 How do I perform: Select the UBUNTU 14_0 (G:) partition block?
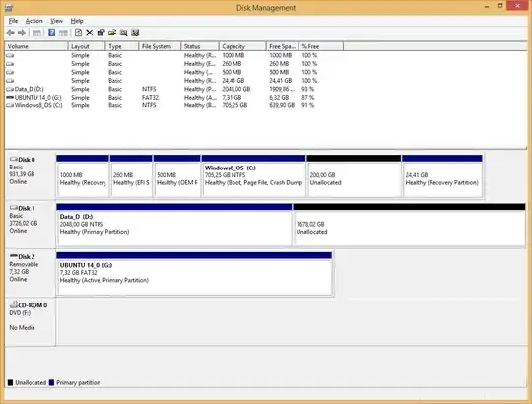[194, 273]
